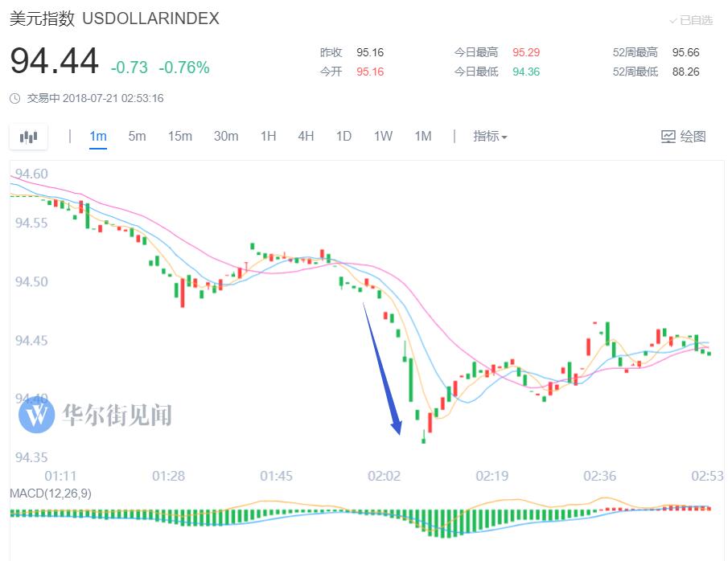Screen dimensions: 728x561
Task: Click the 94.55 price axis label
Action: pyautogui.click(x=31, y=223)
